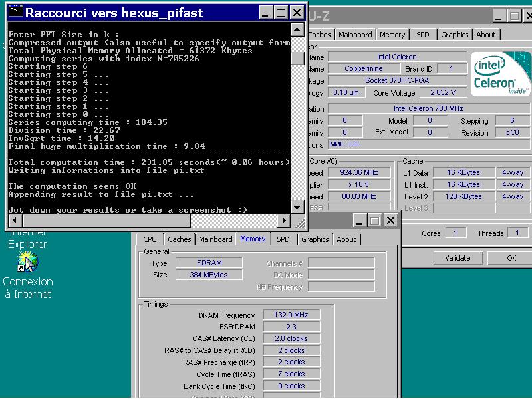Select the Caches tab in the front CPU-Z window

[180, 239]
